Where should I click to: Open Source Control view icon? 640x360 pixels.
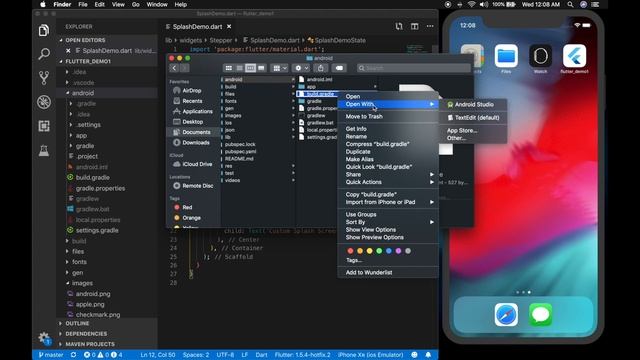point(44,78)
